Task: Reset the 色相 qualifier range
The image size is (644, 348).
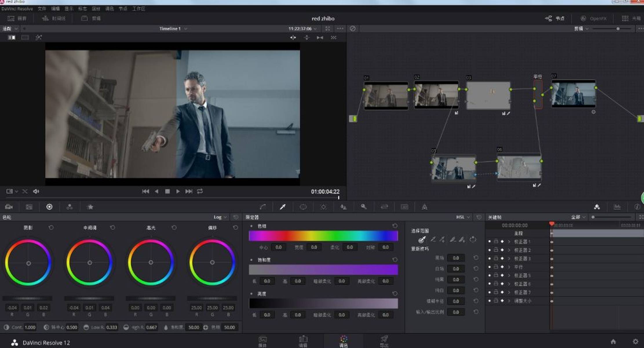Action: click(x=395, y=226)
